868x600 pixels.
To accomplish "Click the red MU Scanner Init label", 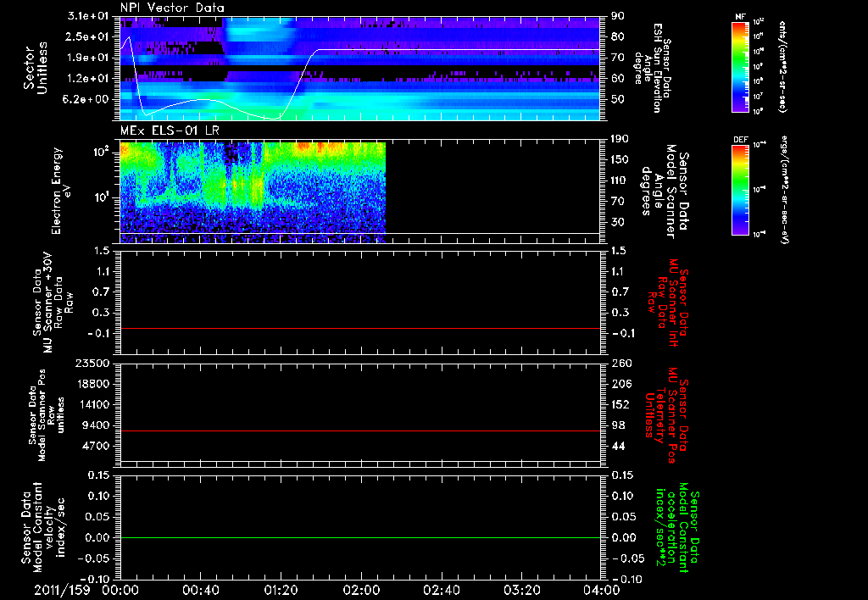I will click(668, 303).
